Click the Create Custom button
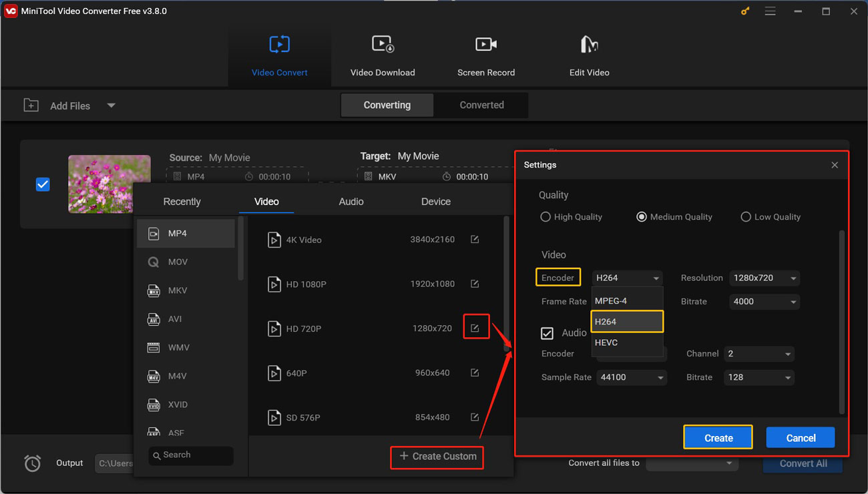The height and width of the screenshot is (494, 868). coord(437,457)
